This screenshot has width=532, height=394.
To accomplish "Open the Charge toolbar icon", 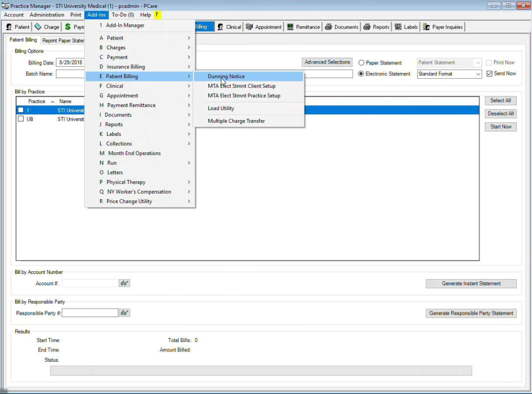I will coord(47,27).
